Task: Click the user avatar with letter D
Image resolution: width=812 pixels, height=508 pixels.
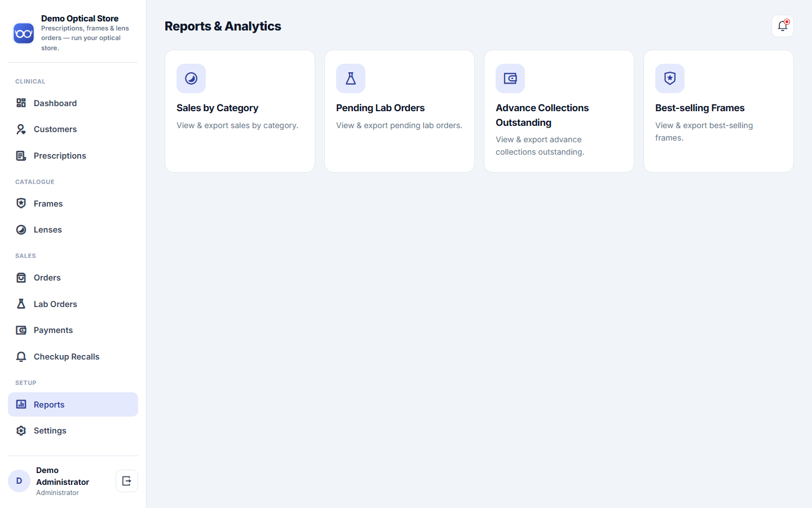Action: tap(19, 481)
